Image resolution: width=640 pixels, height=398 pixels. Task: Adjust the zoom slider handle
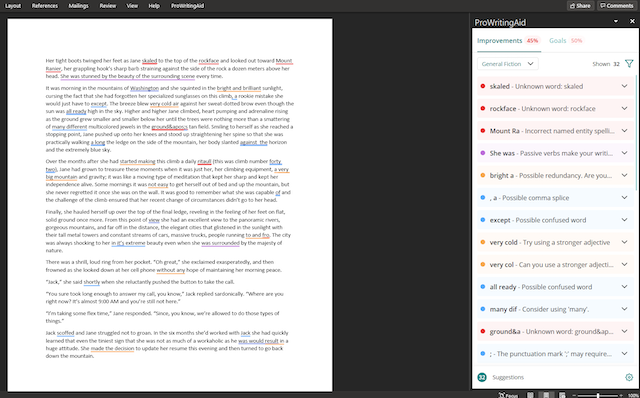(x=598, y=395)
